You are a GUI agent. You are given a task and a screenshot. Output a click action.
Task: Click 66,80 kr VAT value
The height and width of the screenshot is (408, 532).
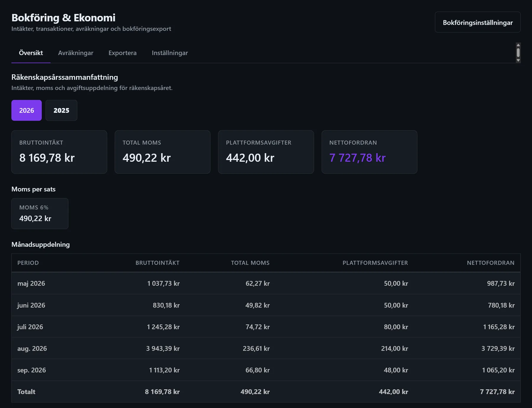tap(257, 370)
